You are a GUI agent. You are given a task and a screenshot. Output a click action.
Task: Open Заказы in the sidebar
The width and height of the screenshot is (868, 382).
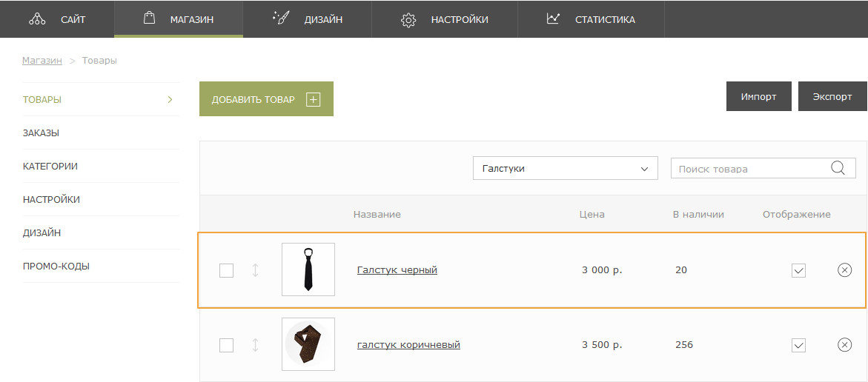[101, 133]
